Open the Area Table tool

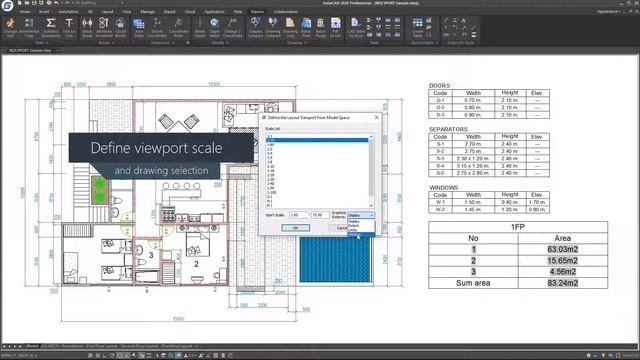tap(139, 28)
